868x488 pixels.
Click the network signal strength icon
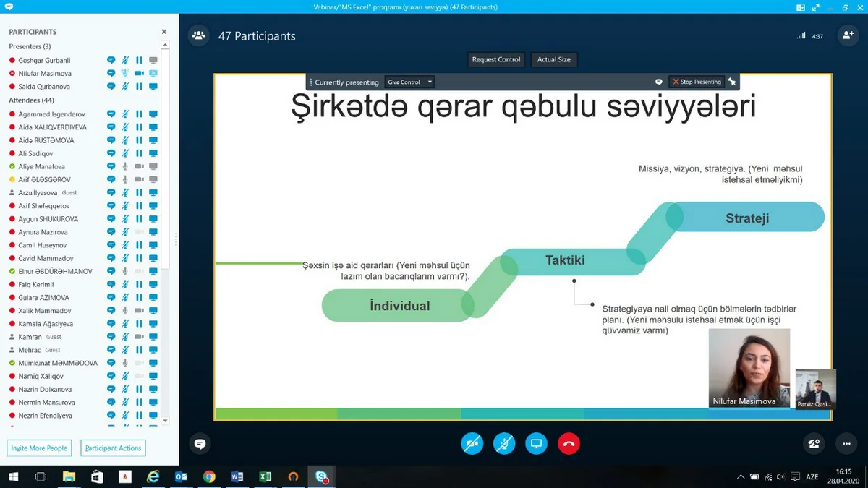tap(801, 35)
